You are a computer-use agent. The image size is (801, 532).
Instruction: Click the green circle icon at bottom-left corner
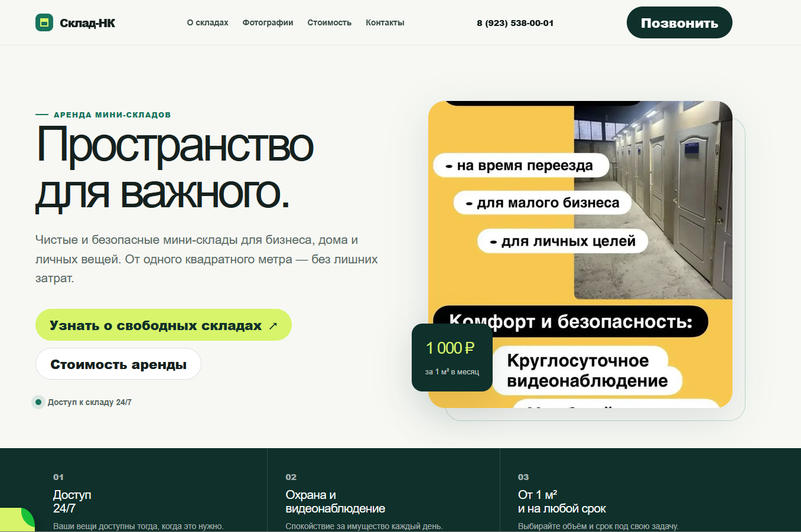pyautogui.click(x=17, y=520)
